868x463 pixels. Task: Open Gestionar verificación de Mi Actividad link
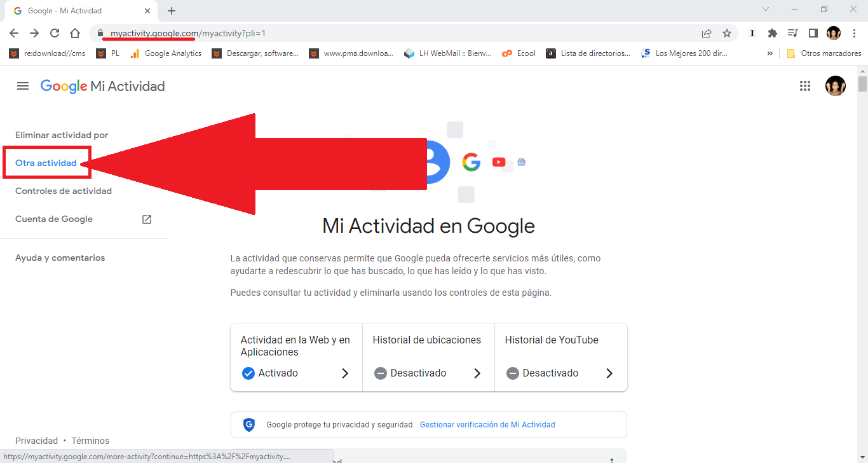tap(487, 425)
